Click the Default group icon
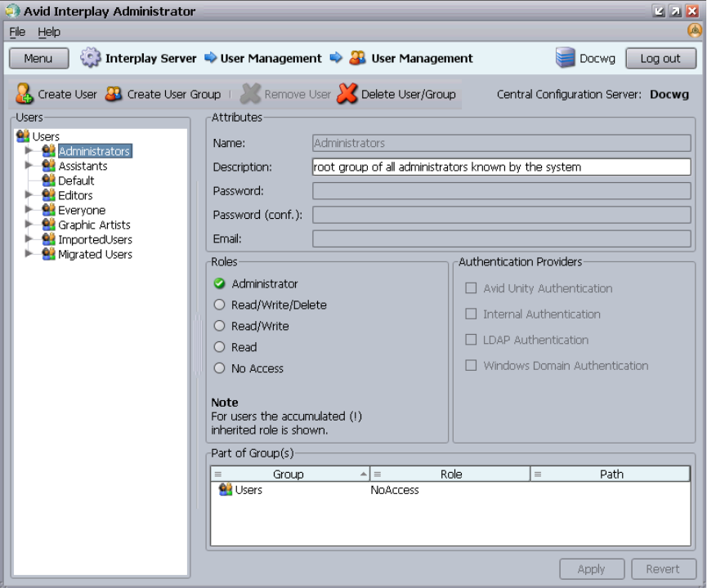 (x=49, y=180)
